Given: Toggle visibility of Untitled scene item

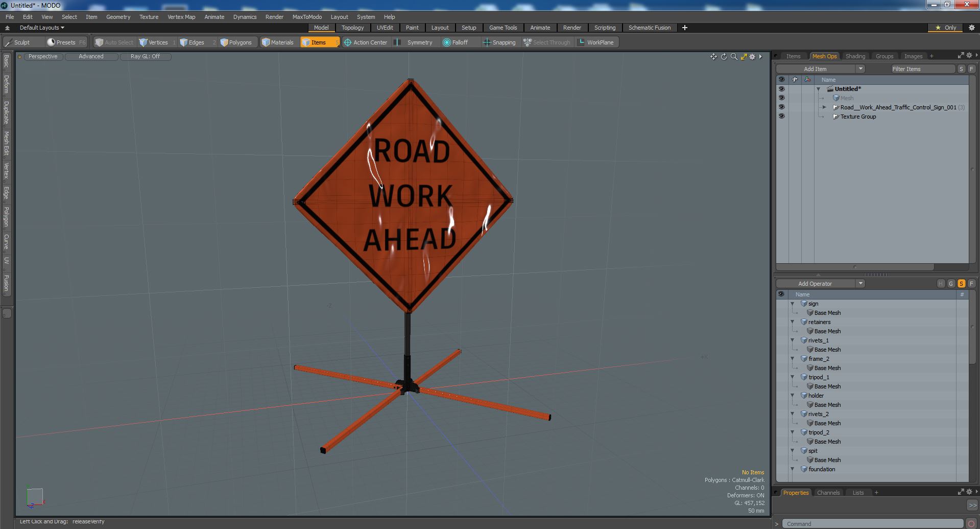Looking at the screenshot, I should pyautogui.click(x=781, y=89).
